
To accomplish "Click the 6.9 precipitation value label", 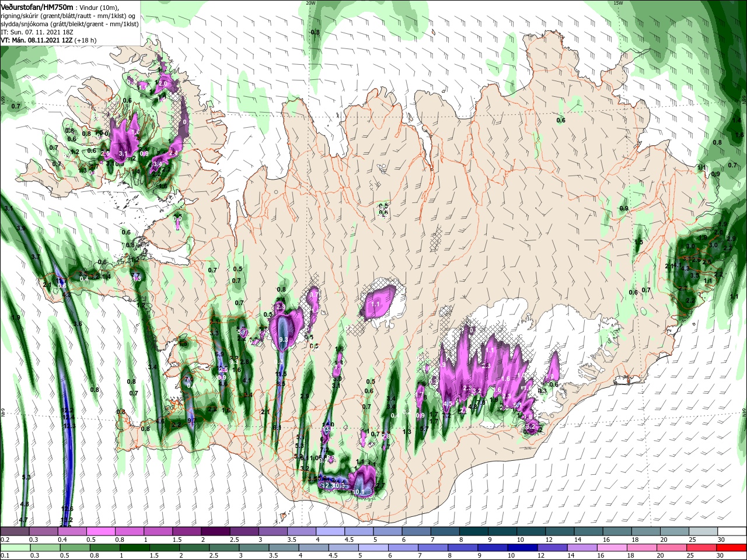I will 219,354.
